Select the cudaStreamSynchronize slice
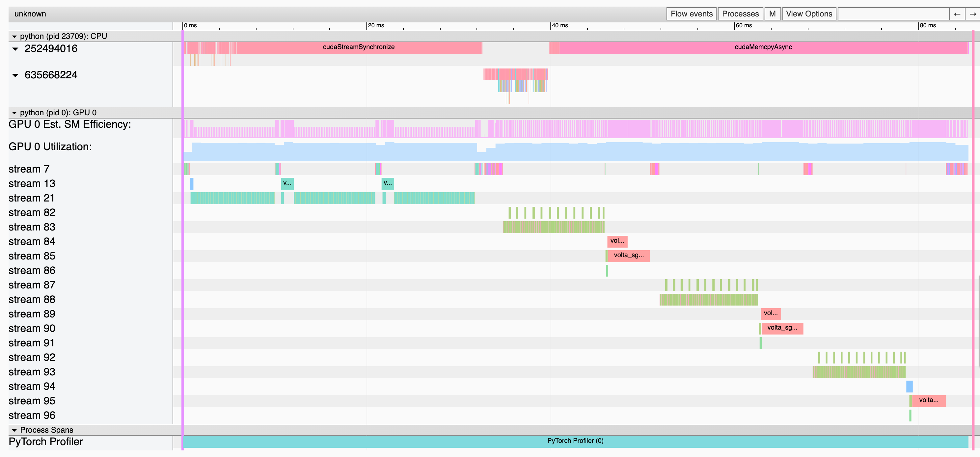This screenshot has height=457, width=980. [358, 47]
